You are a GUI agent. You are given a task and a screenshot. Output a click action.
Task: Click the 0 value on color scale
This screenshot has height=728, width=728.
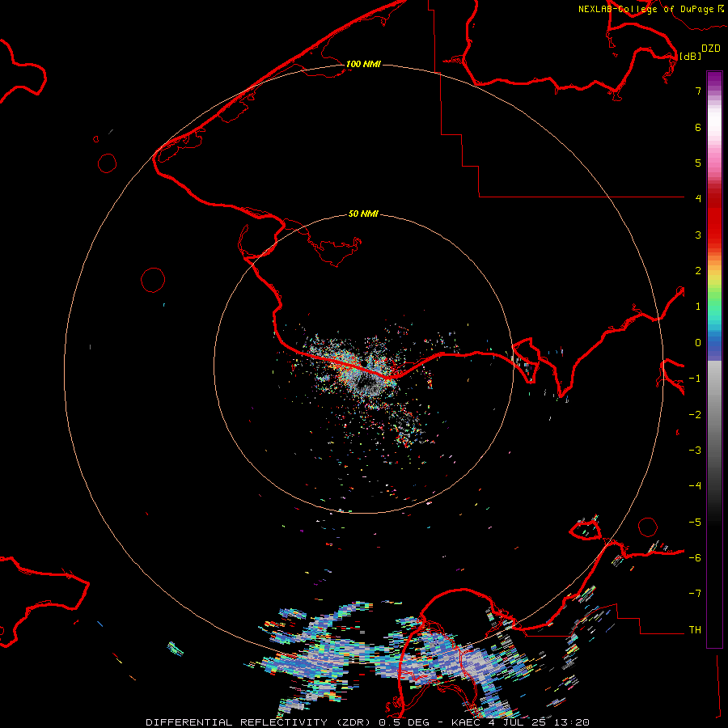coord(698,343)
